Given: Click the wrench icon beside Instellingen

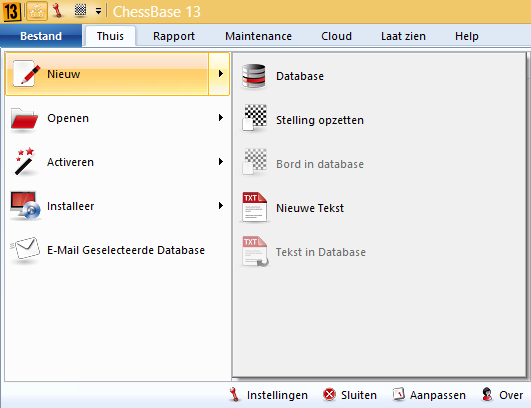Looking at the screenshot, I should (234, 395).
